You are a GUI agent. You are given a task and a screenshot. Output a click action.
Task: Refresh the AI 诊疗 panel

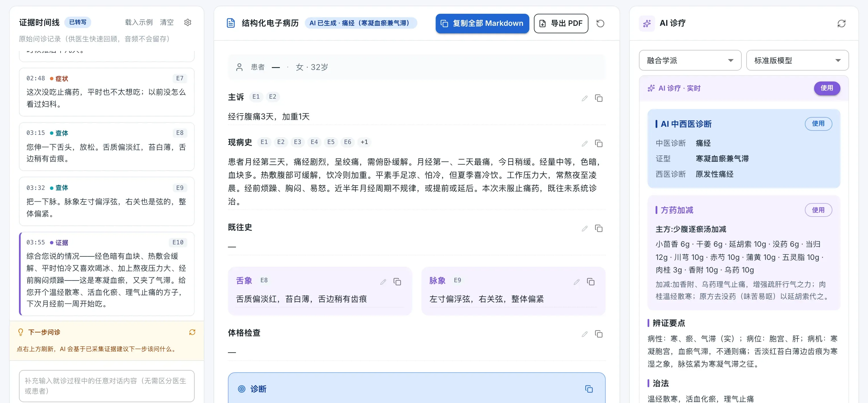click(x=841, y=23)
